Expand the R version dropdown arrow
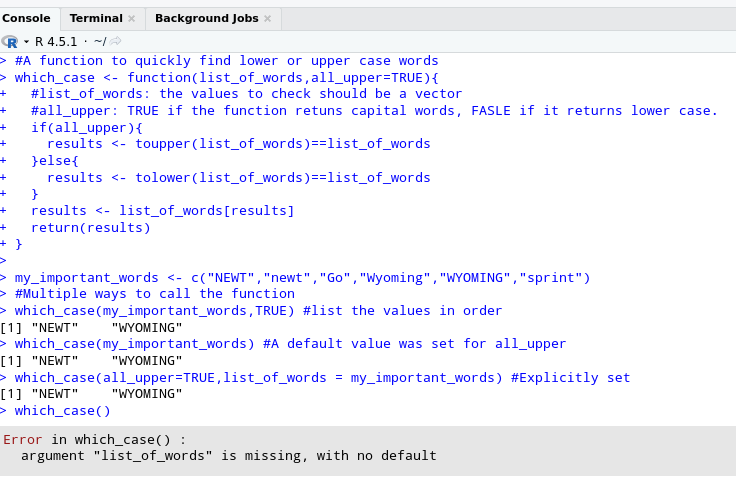 [x=27, y=42]
